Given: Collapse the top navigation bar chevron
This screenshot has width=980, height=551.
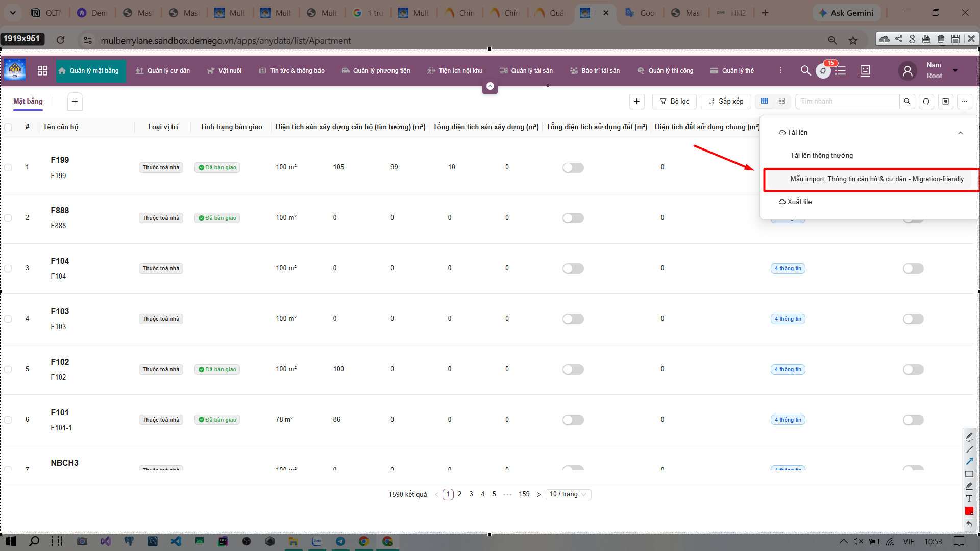Looking at the screenshot, I should 490,86.
